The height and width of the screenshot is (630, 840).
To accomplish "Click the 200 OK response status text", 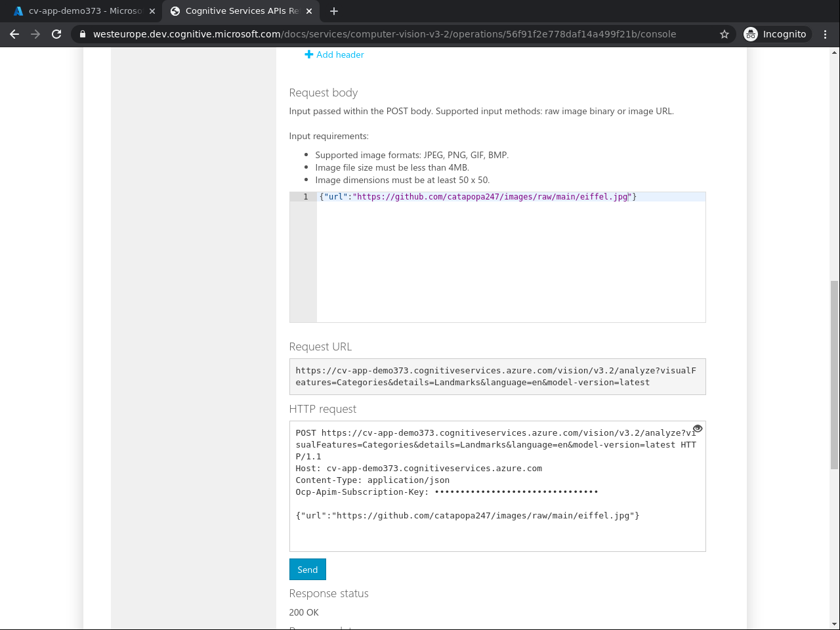I will [304, 612].
